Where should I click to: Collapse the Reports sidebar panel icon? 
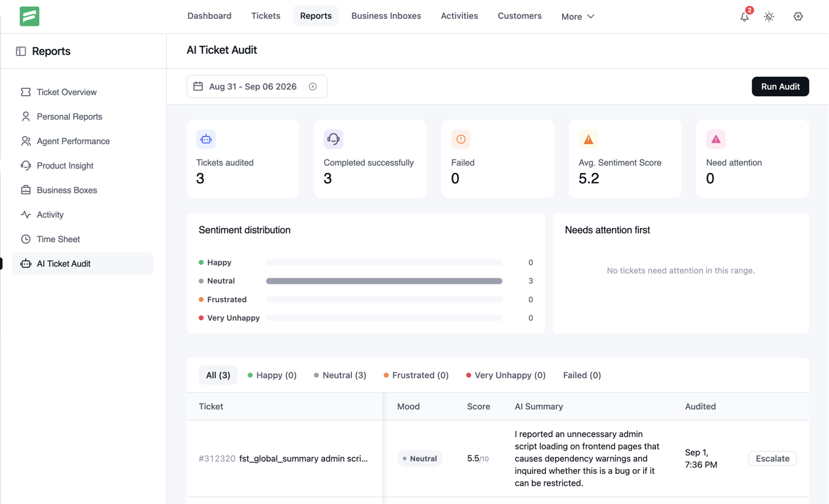(21, 51)
